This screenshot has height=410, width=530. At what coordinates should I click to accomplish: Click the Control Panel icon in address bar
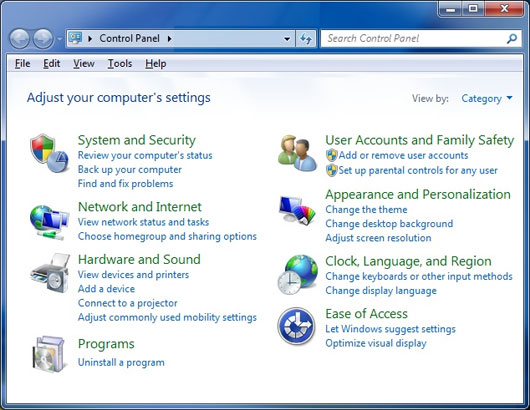(x=75, y=38)
